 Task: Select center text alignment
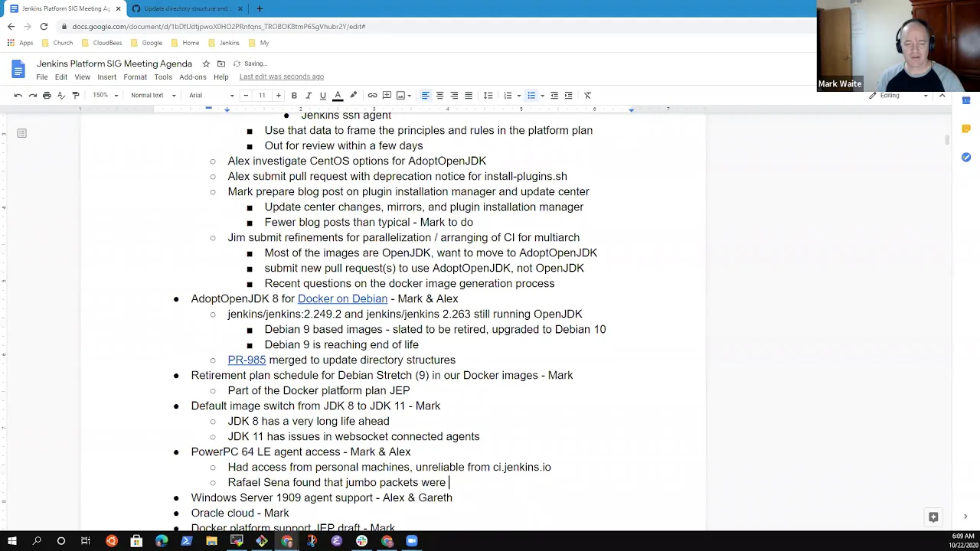[x=439, y=96]
